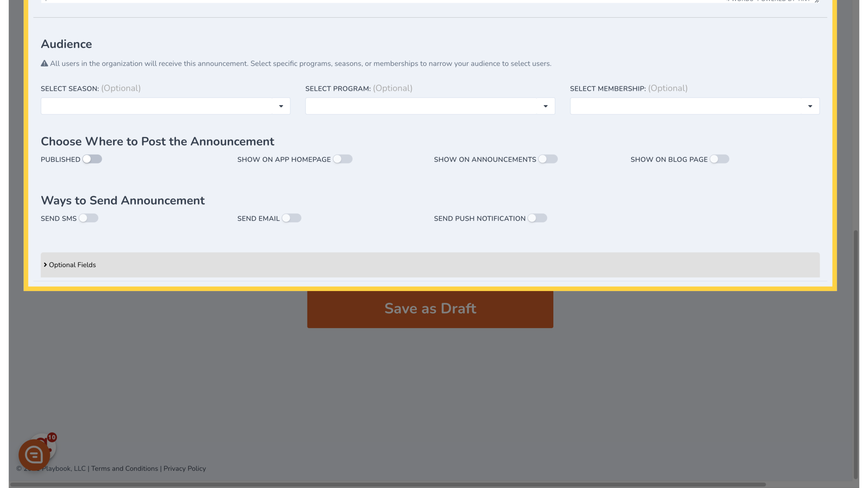Click the Privacy Policy link

[185, 468]
